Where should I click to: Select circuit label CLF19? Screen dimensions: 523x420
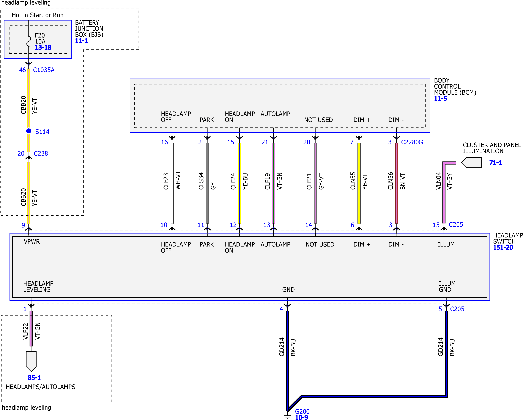point(267,181)
